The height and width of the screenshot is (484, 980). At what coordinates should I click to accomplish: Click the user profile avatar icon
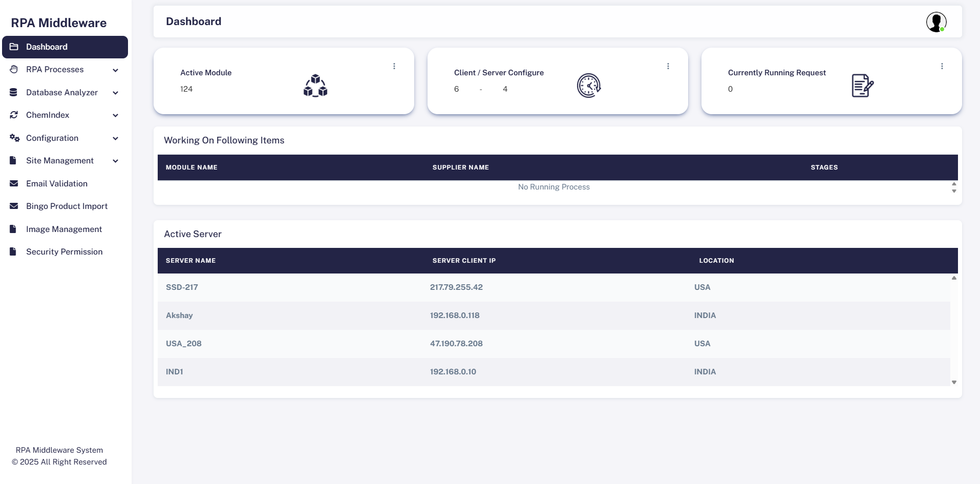[x=936, y=22]
